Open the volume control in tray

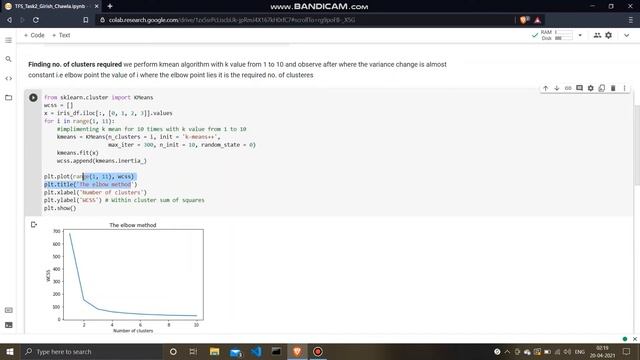tap(567, 351)
